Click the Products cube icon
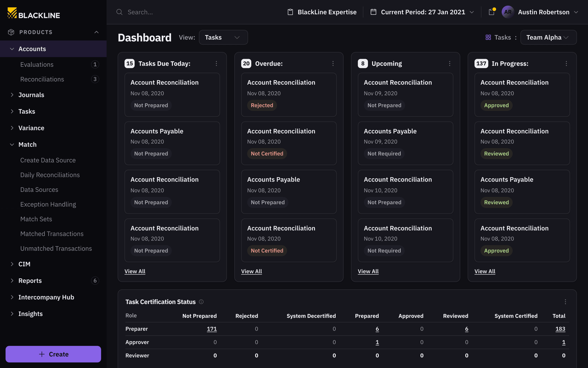This screenshot has width=588, height=368. [x=11, y=32]
